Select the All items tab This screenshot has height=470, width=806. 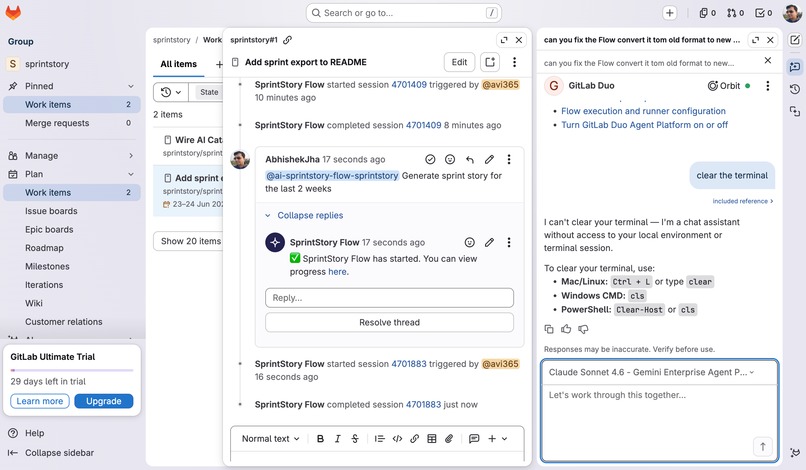[x=178, y=64]
